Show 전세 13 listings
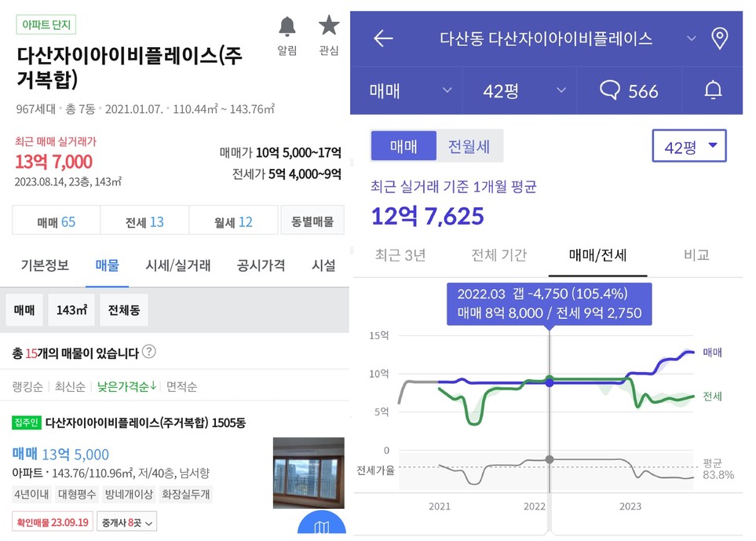Screen dimensions: 756x541 [x=144, y=221]
